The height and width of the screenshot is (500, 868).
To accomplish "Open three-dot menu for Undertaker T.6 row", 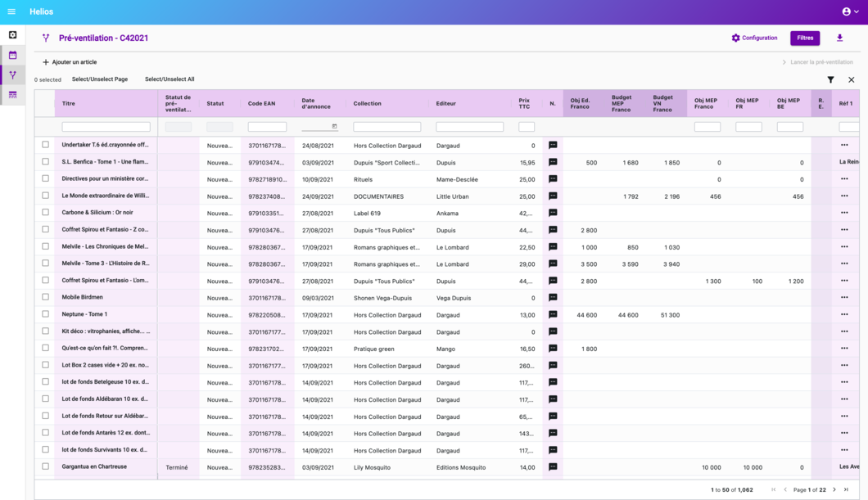I will 844,146.
